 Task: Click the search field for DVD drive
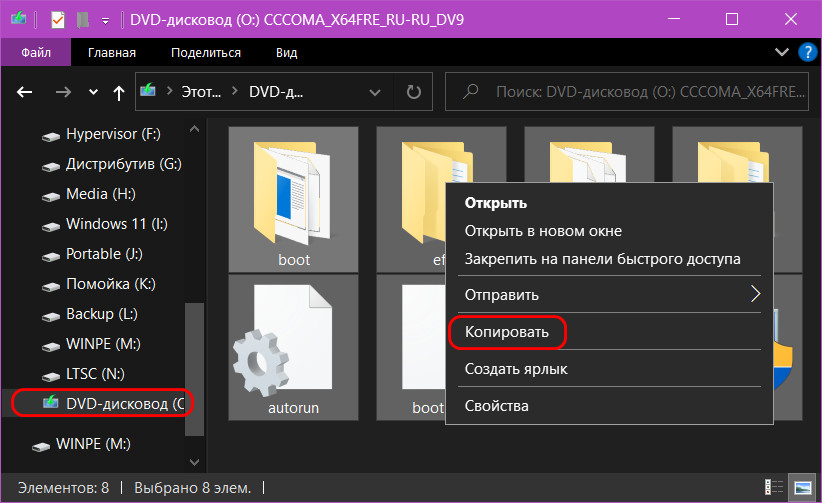[x=627, y=92]
